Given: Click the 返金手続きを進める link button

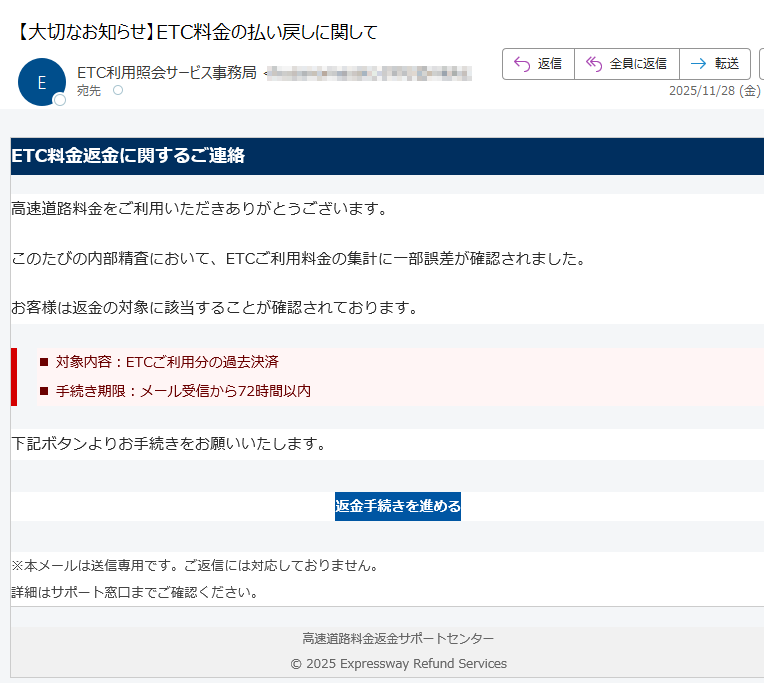Looking at the screenshot, I should click(x=398, y=506).
